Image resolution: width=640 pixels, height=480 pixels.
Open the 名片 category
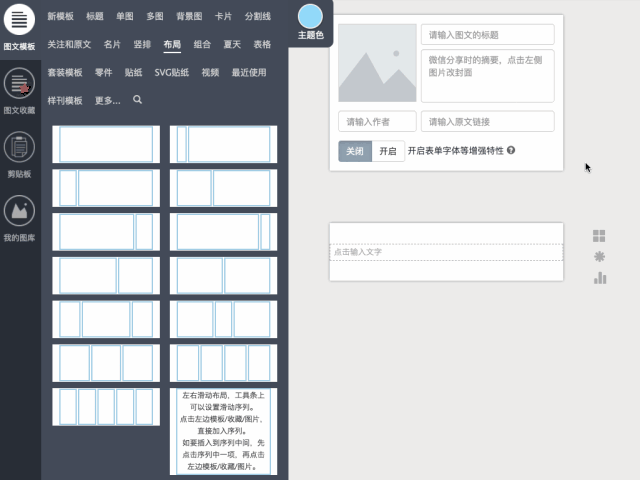coord(112,44)
